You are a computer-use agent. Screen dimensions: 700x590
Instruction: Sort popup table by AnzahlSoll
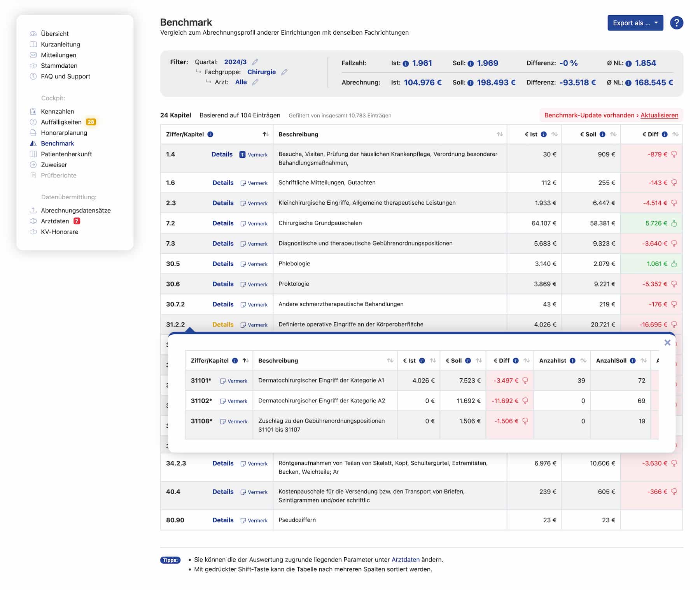pos(644,361)
